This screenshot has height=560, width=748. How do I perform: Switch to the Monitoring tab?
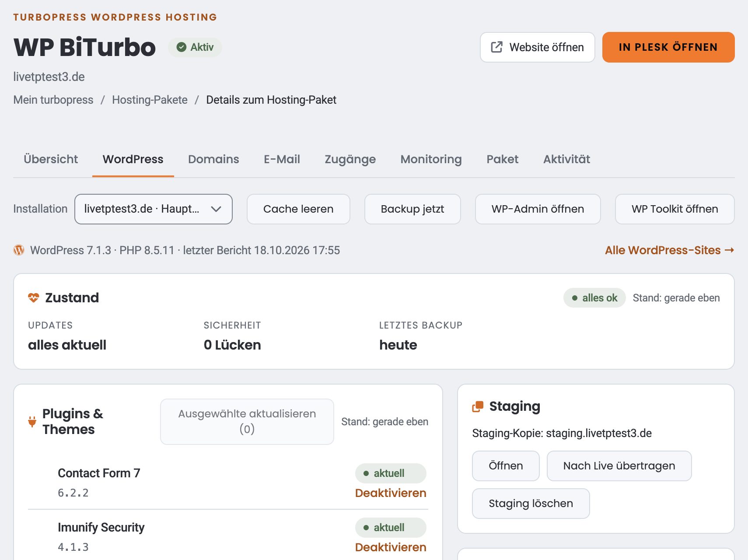point(431,159)
